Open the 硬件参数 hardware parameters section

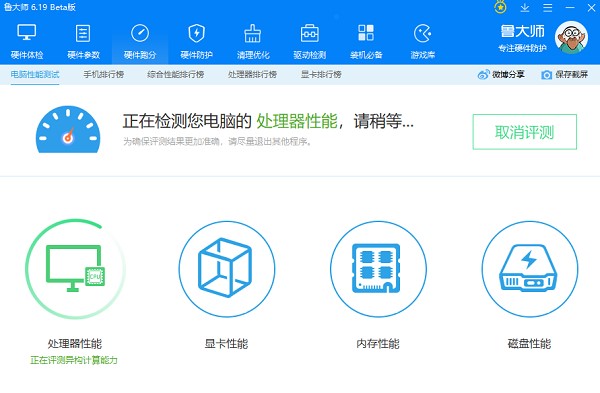(x=83, y=42)
